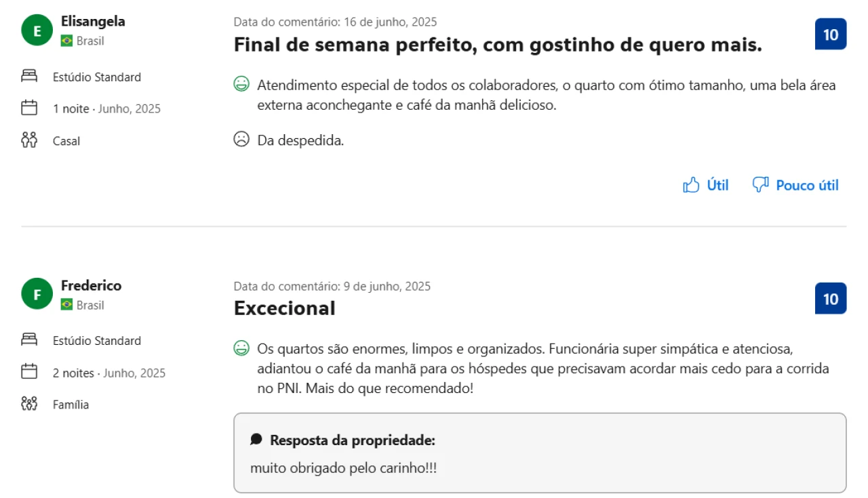
Task: Click Frederico's score badge of 10
Action: (830, 299)
